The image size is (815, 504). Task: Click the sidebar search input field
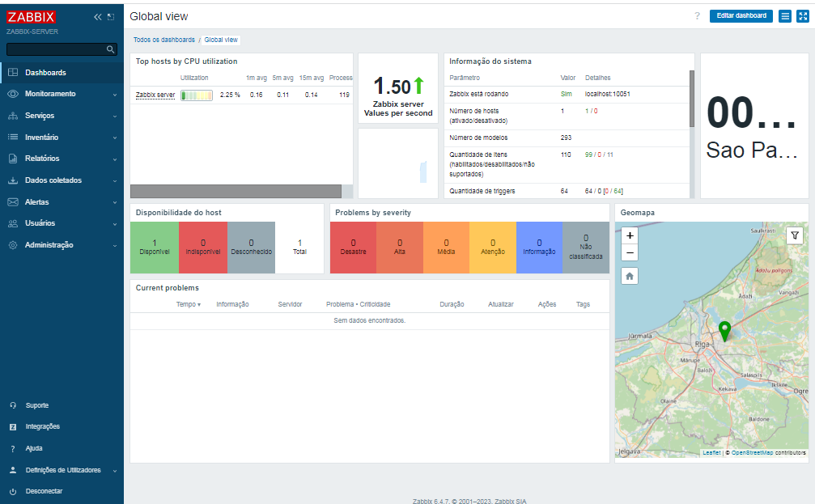click(56, 49)
